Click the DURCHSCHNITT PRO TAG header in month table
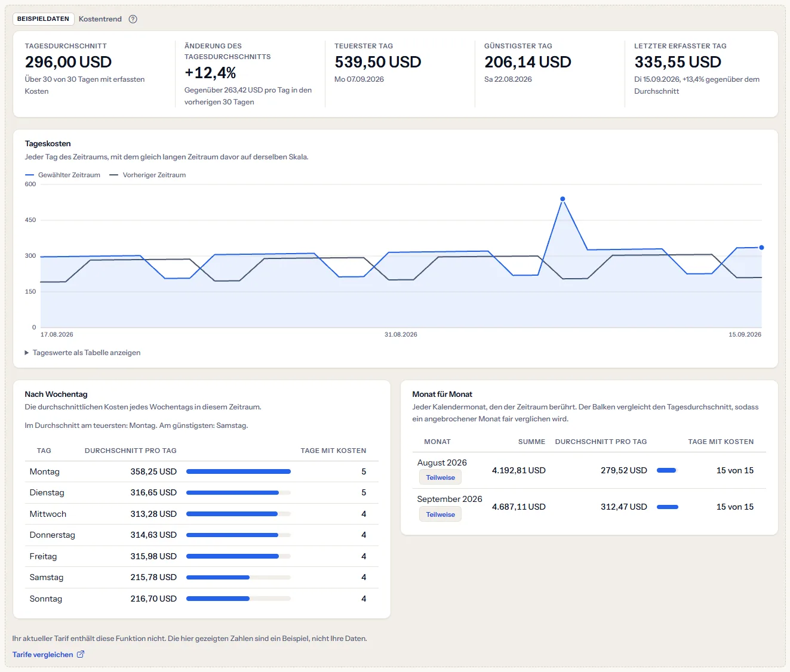The height and width of the screenshot is (672, 790). coord(601,442)
